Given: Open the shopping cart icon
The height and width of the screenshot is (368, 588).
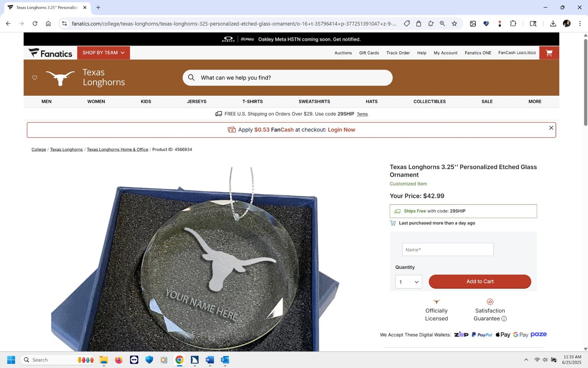Looking at the screenshot, I should point(549,53).
